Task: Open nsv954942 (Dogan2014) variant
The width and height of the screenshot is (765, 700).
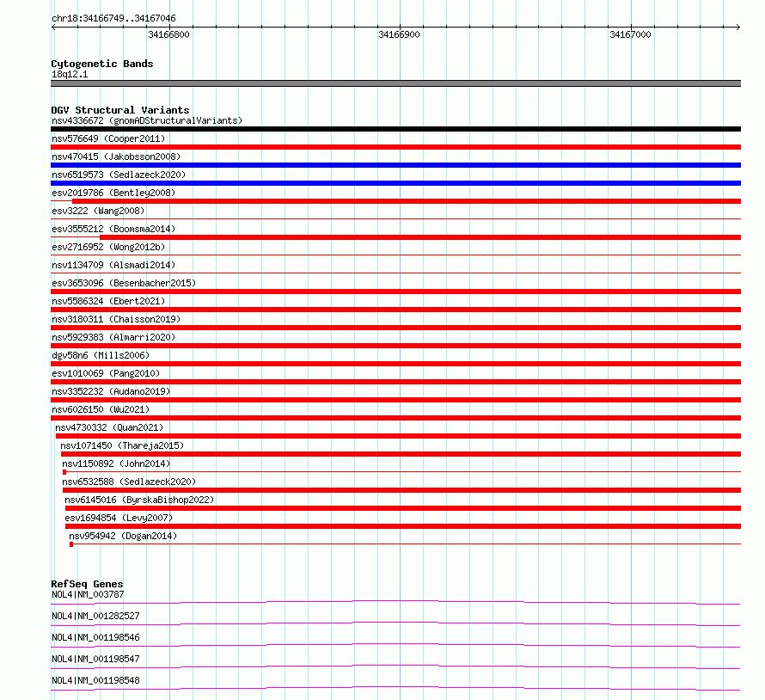Action: pyautogui.click(x=123, y=536)
